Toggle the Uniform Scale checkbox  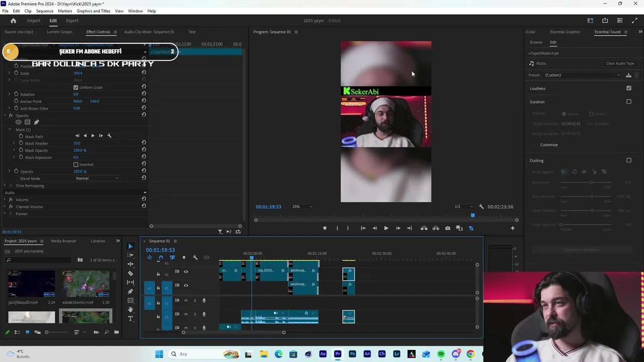pos(76,87)
